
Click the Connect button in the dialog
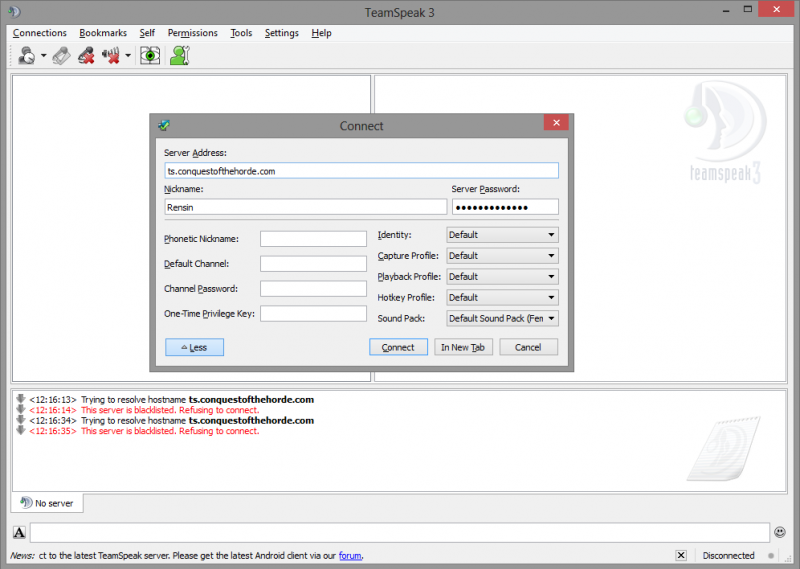tap(398, 347)
